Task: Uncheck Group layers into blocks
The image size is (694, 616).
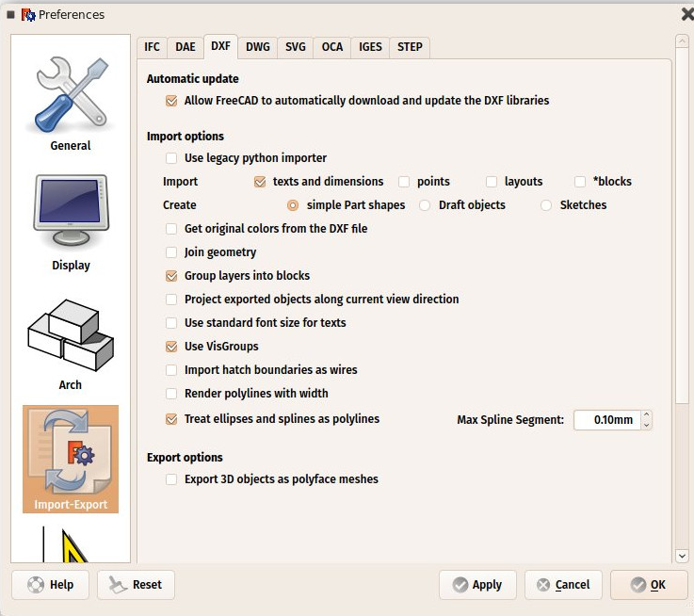Action: (x=171, y=276)
